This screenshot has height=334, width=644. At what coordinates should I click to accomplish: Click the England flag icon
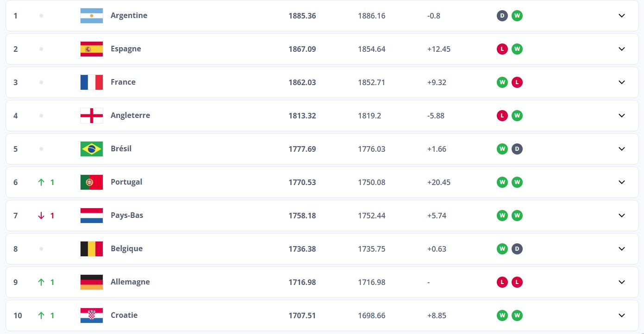click(x=92, y=116)
